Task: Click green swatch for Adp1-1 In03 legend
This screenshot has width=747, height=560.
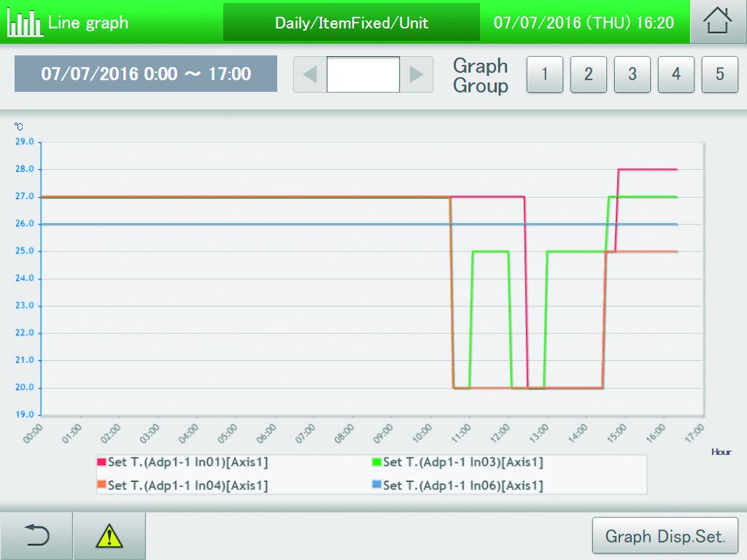Action: click(x=376, y=462)
